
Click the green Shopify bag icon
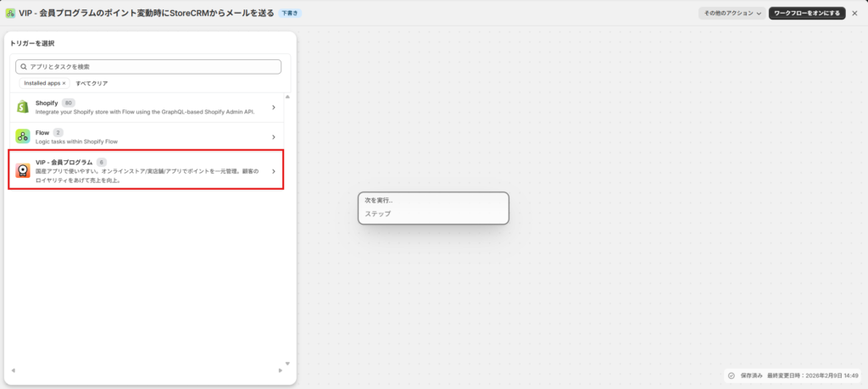pyautogui.click(x=23, y=107)
